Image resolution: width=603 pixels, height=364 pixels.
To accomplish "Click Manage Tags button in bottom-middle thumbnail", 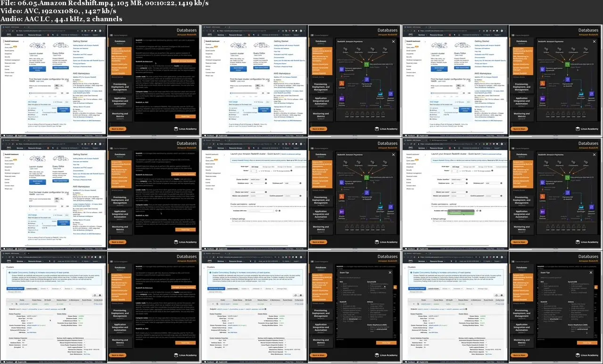I will (282, 288).
